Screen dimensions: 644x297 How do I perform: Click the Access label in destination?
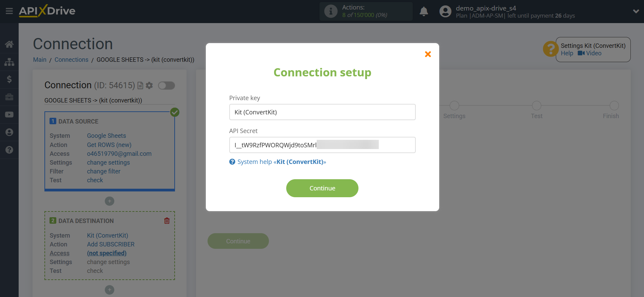click(x=60, y=253)
